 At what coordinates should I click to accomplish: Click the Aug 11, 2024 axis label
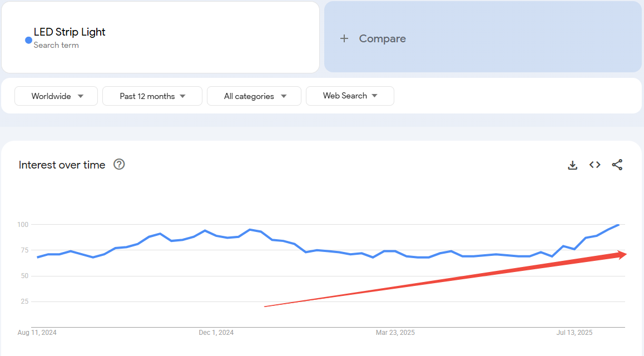point(37,333)
